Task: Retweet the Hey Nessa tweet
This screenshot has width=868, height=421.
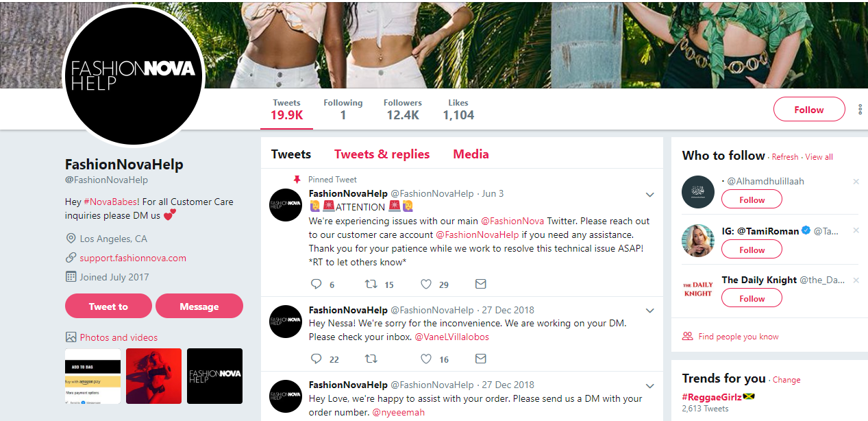Action: point(371,359)
